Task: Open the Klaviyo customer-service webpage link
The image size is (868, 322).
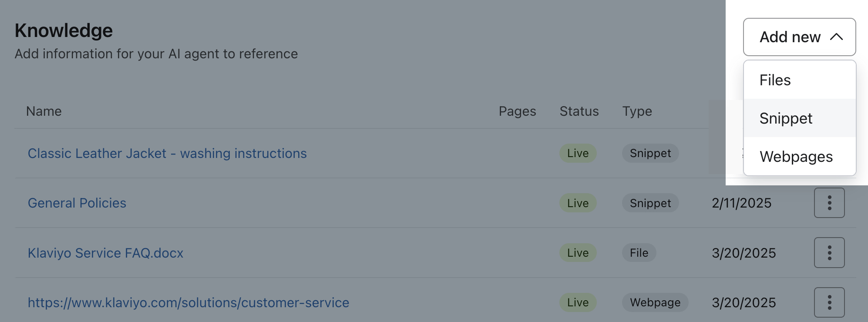Action: click(x=188, y=302)
